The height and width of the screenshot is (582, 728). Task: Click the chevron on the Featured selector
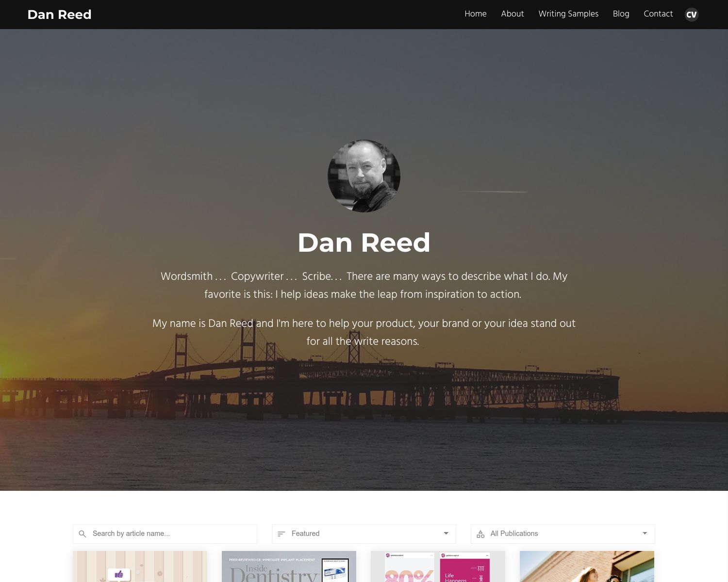click(x=446, y=533)
